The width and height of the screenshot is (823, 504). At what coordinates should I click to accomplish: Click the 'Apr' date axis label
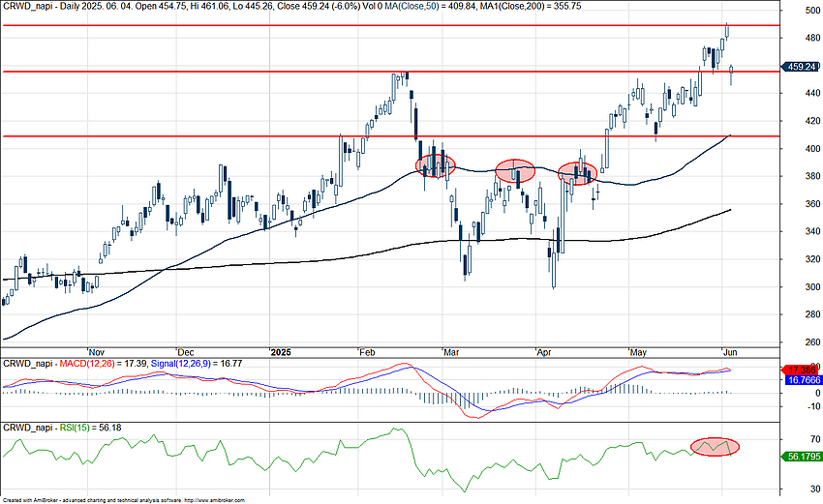(x=544, y=352)
